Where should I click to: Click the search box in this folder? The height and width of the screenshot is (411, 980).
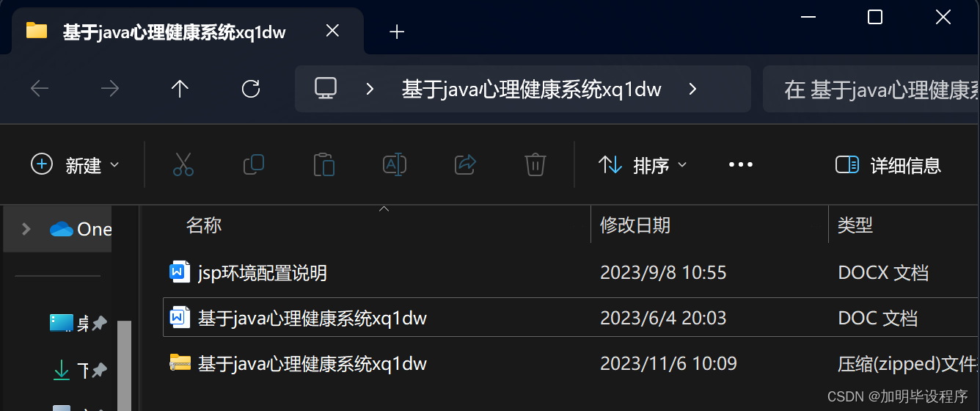click(871, 90)
